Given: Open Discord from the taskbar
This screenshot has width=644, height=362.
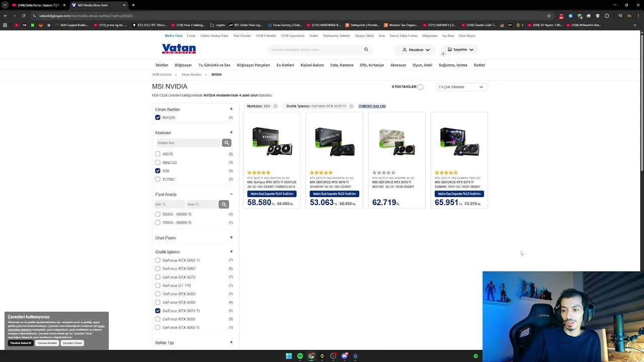Looking at the screenshot, I should tap(344, 356).
